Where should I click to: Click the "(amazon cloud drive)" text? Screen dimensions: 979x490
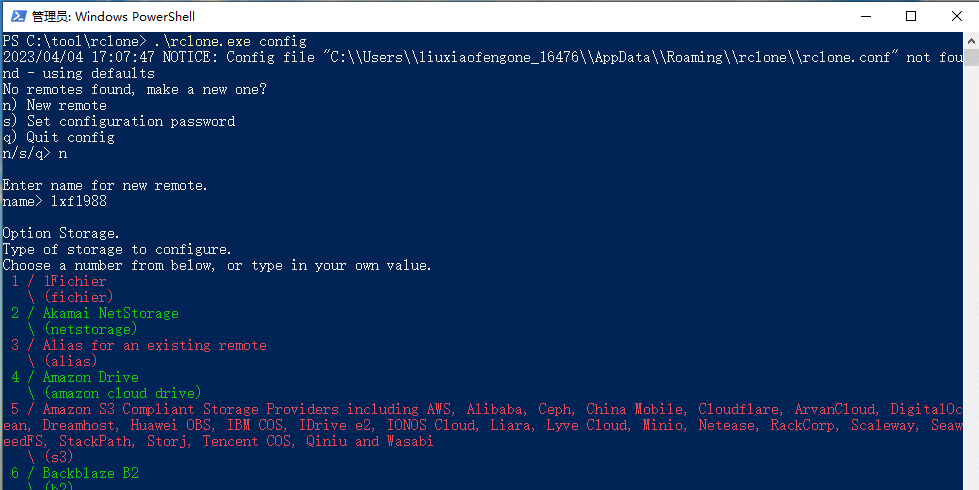[x=122, y=393]
